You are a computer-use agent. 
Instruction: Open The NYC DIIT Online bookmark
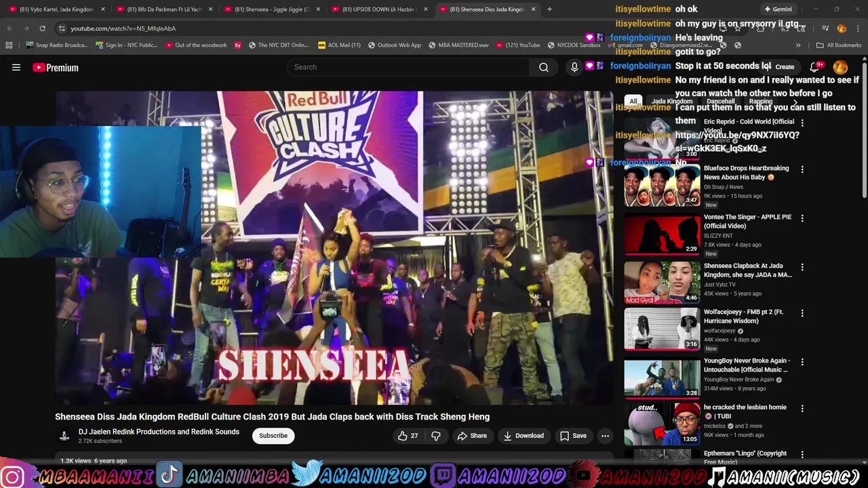279,45
